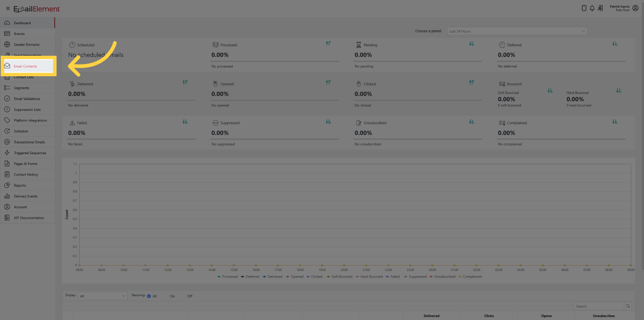Click the Pending card sort icon
Viewport: 644px width, 320px height.
click(x=472, y=44)
